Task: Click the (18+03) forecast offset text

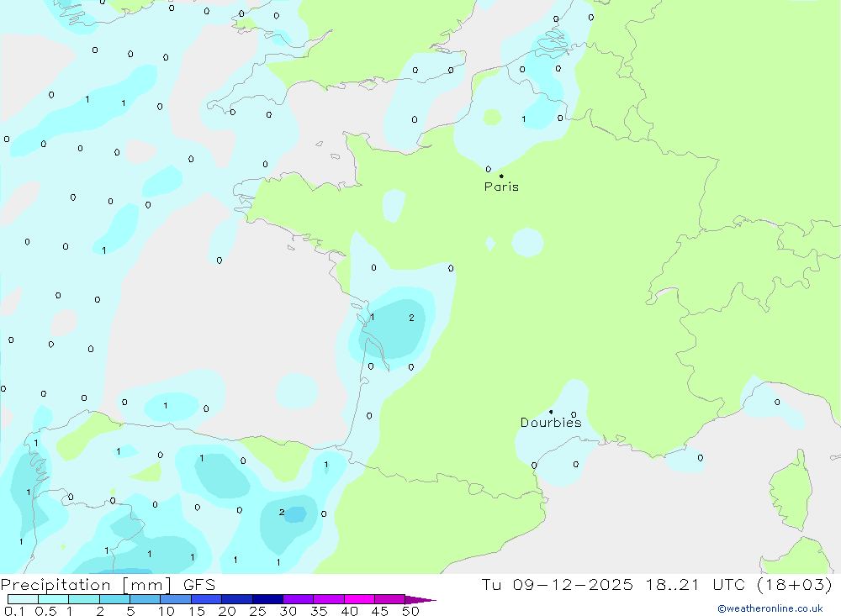Action: 795,584
